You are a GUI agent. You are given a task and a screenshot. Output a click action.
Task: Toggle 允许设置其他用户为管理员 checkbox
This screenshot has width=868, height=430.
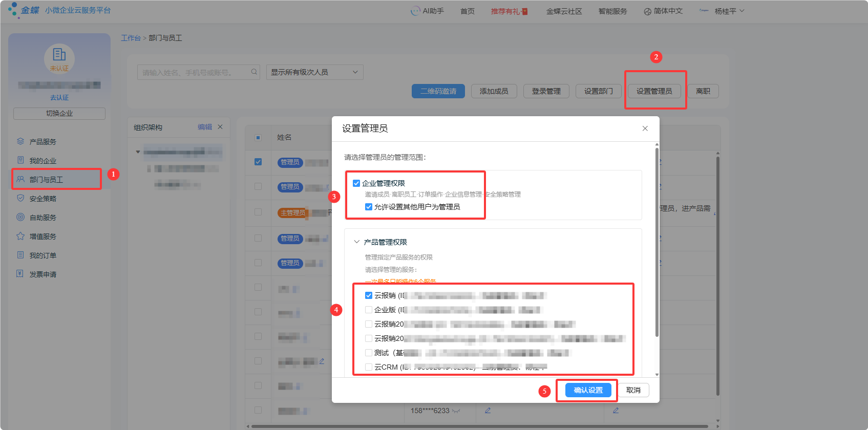coord(369,207)
